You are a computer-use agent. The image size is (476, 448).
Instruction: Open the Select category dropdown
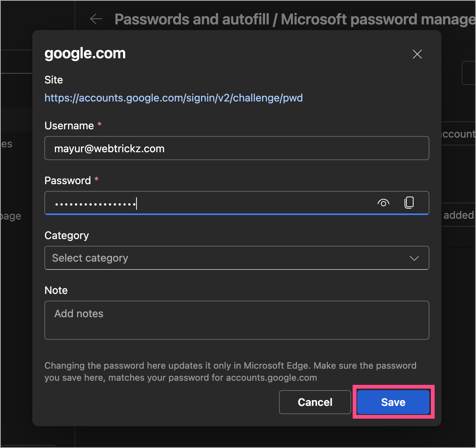click(x=226, y=258)
